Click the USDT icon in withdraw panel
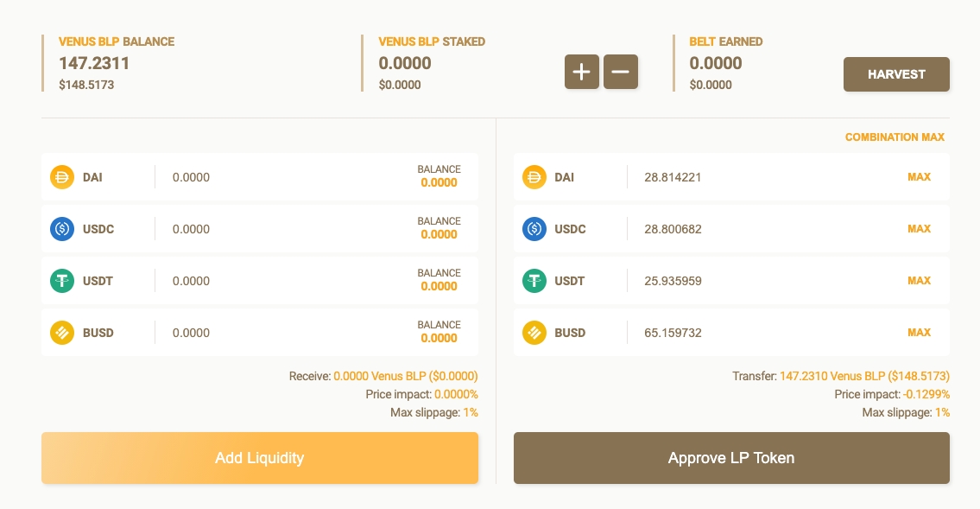 tap(534, 281)
